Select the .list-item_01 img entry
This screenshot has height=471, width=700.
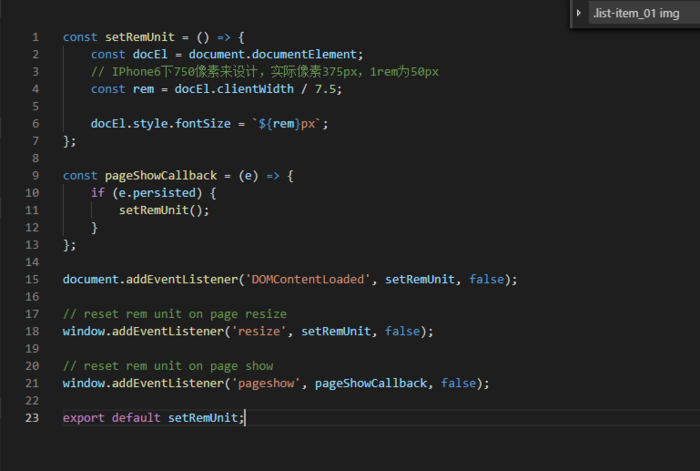click(636, 13)
